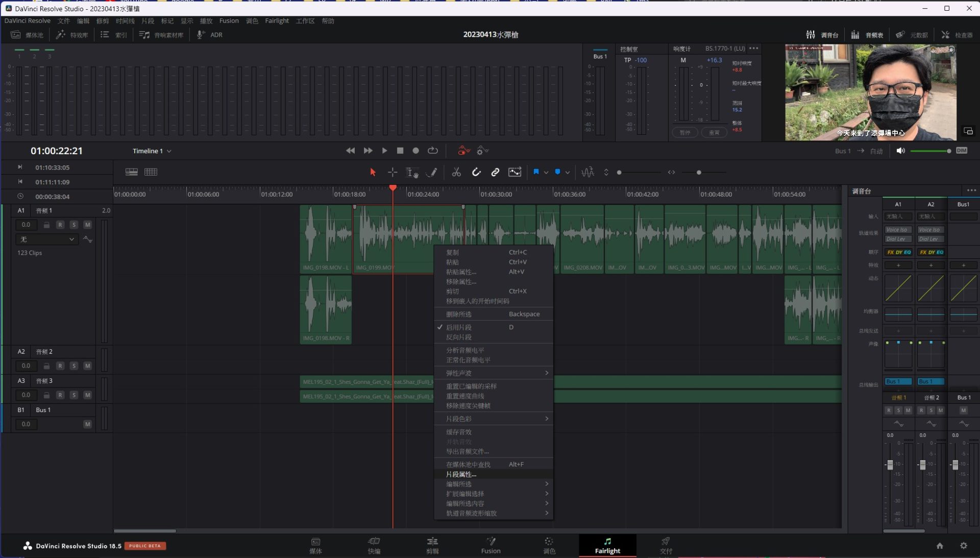Mute track A1 with M button
The width and height of the screenshot is (980, 558).
coord(88,225)
